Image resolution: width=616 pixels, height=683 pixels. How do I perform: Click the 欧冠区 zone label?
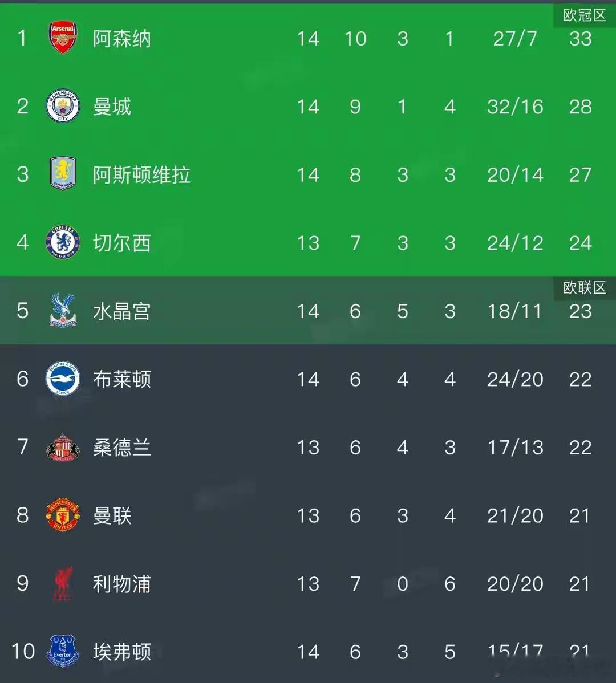click(x=584, y=15)
